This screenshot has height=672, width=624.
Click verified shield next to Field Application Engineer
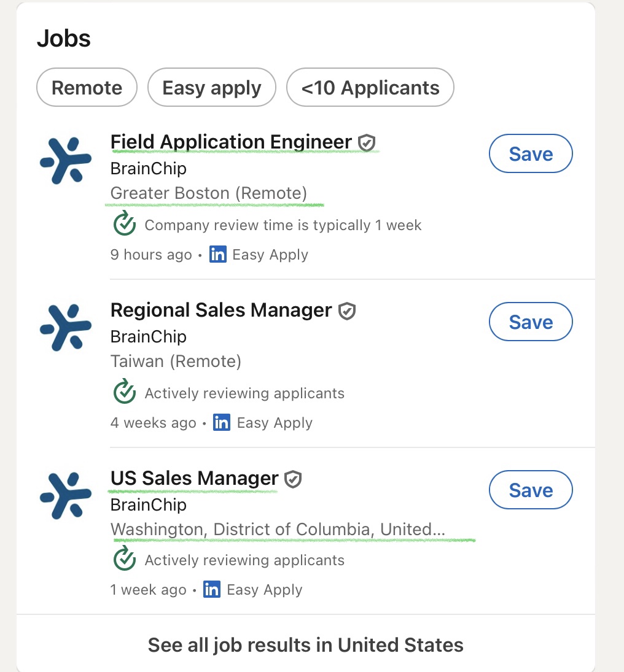[367, 143]
